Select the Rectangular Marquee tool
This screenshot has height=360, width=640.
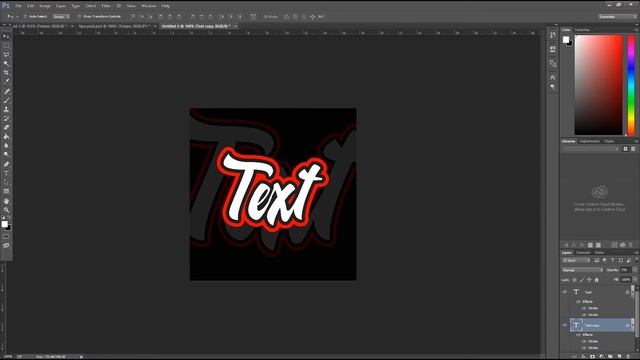pyautogui.click(x=6, y=45)
